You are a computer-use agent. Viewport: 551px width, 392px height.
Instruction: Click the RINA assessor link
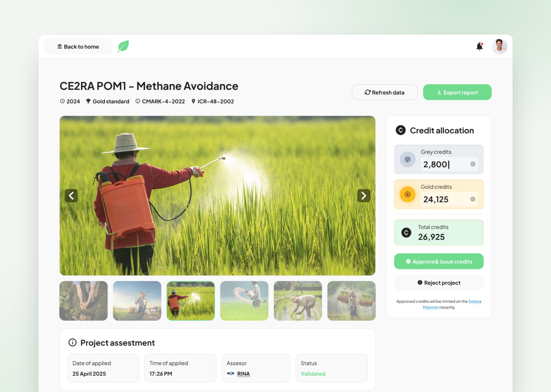[243, 374]
